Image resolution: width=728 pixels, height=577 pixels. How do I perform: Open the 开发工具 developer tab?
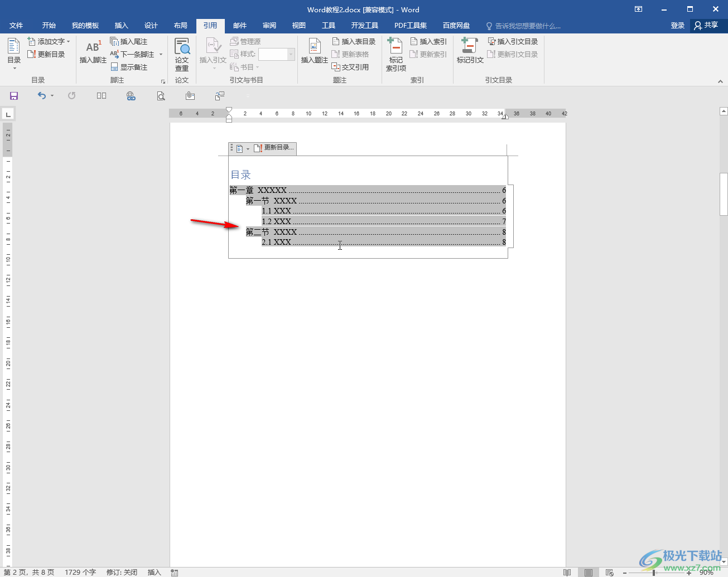(x=365, y=26)
